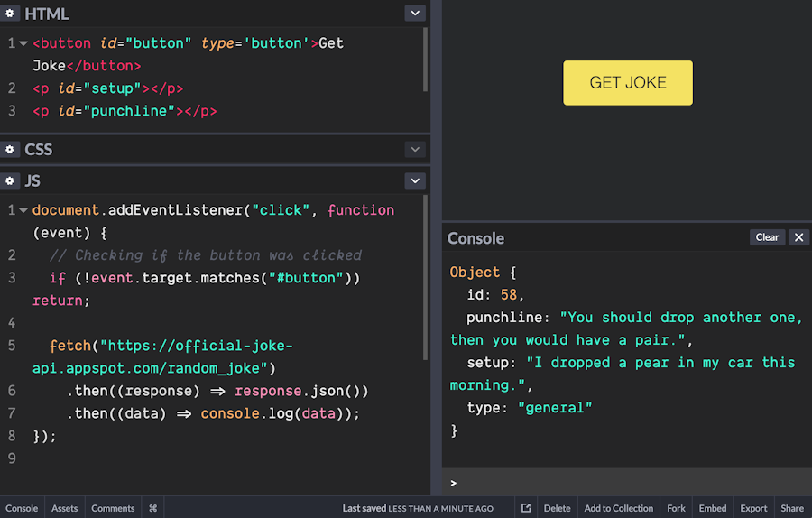Expand the JS panel dropdown chevron
Viewport: 812px width, 518px height.
414,180
